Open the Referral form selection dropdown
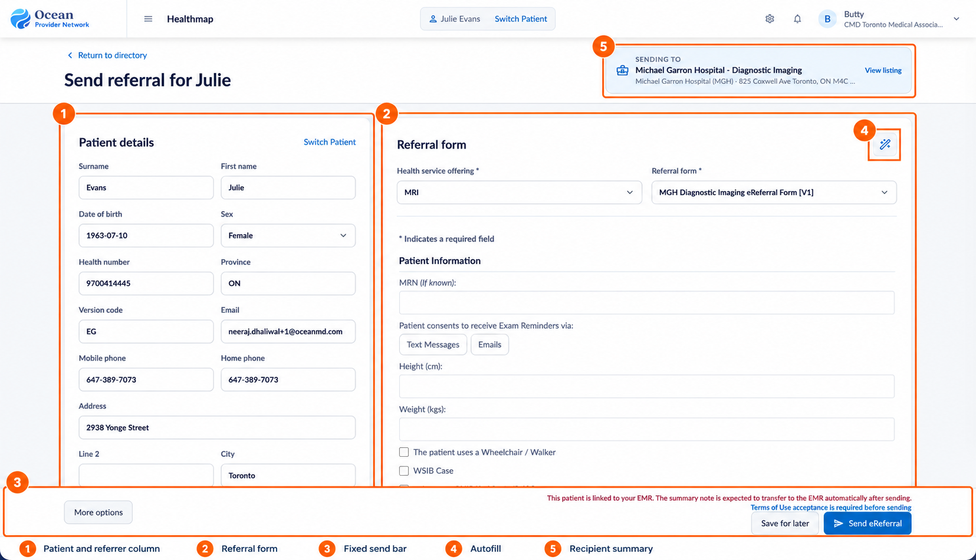Screen dimensions: 976x560 (x=774, y=192)
